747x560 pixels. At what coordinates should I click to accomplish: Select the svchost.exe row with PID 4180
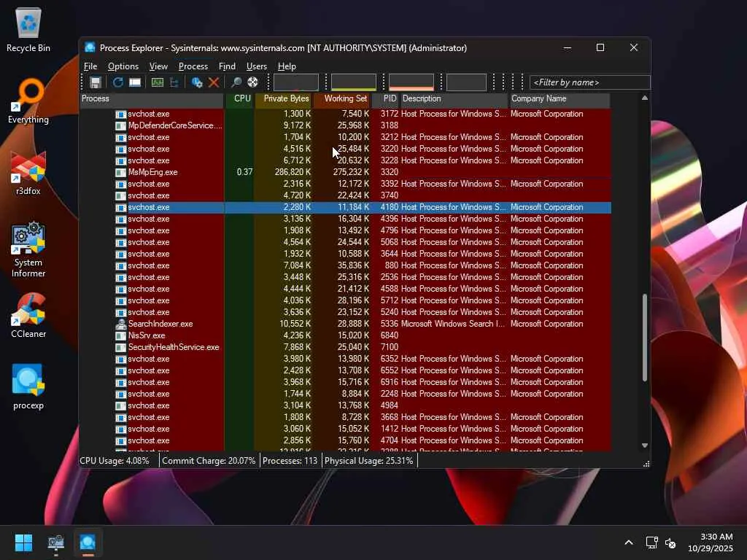(345, 208)
